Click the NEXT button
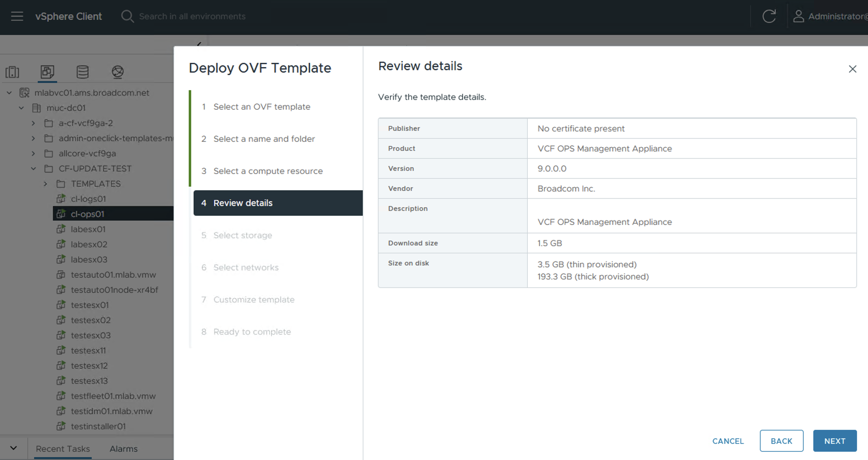This screenshot has height=460, width=868. pos(835,441)
